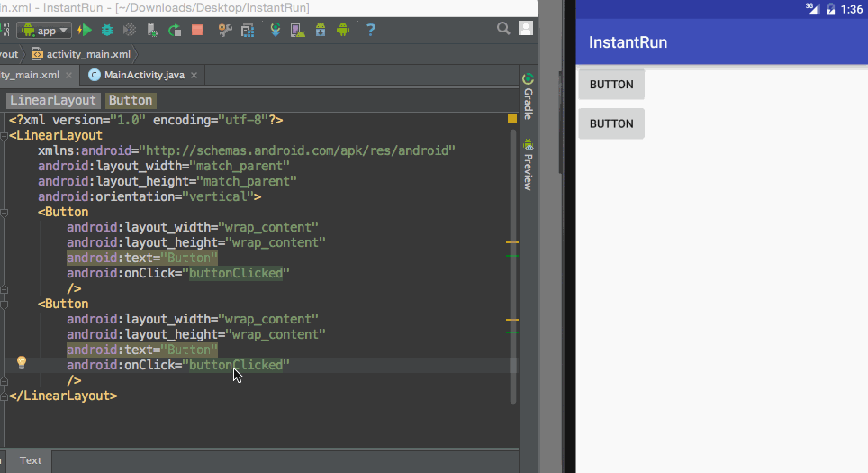Switch to the MainActivity.java tab
868x473 pixels.
(x=142, y=75)
